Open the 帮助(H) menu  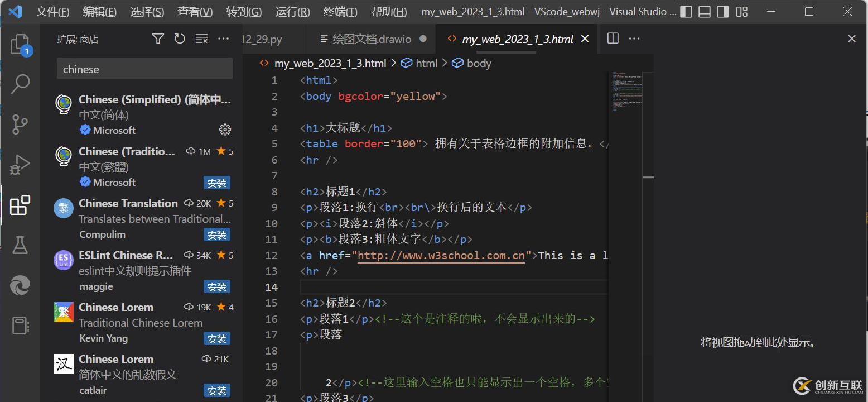[x=389, y=12]
